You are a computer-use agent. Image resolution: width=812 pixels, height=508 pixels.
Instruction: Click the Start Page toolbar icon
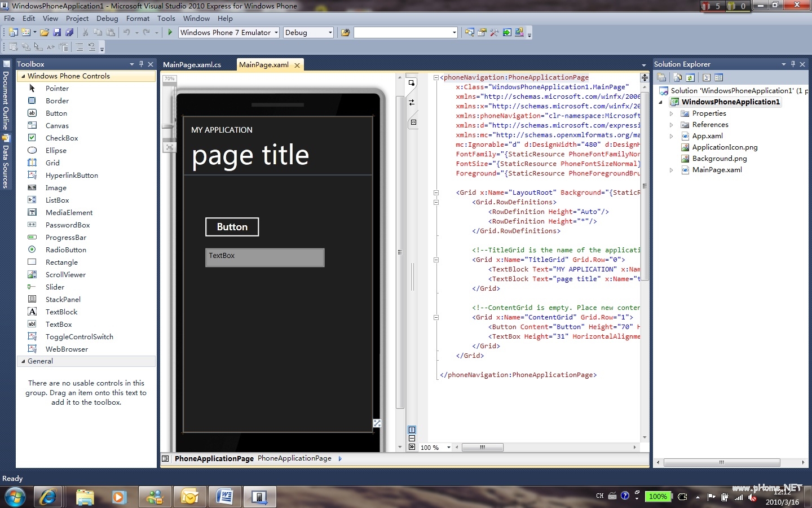[507, 33]
